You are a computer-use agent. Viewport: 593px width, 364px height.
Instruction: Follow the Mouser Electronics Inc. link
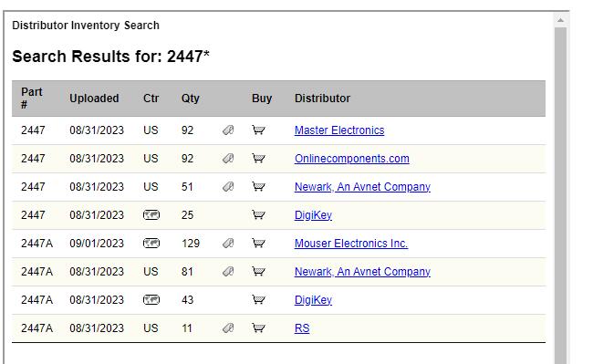tap(351, 243)
